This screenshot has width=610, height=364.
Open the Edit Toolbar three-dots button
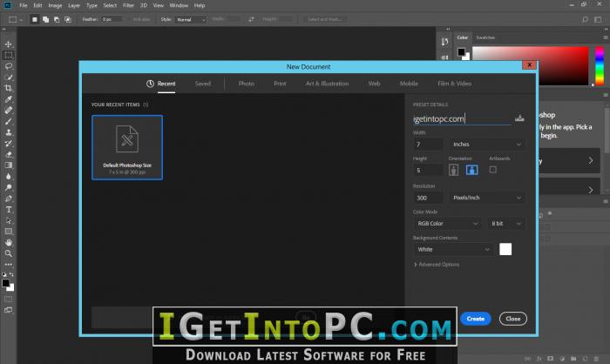(x=8, y=265)
